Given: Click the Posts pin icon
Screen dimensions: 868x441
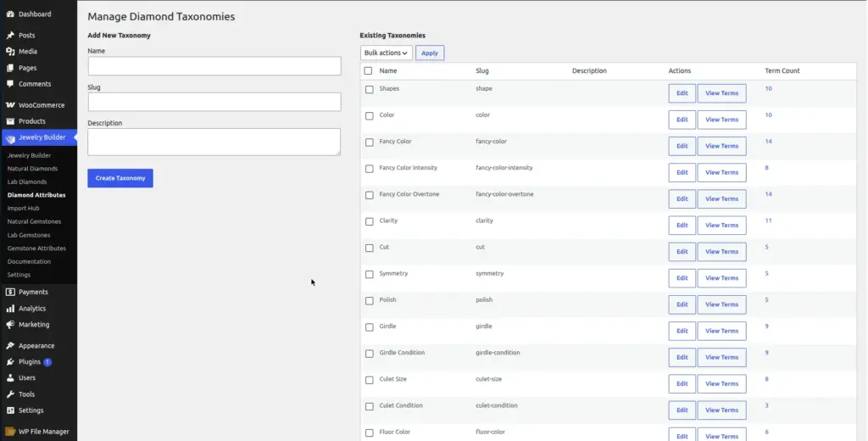Looking at the screenshot, I should [10, 36].
